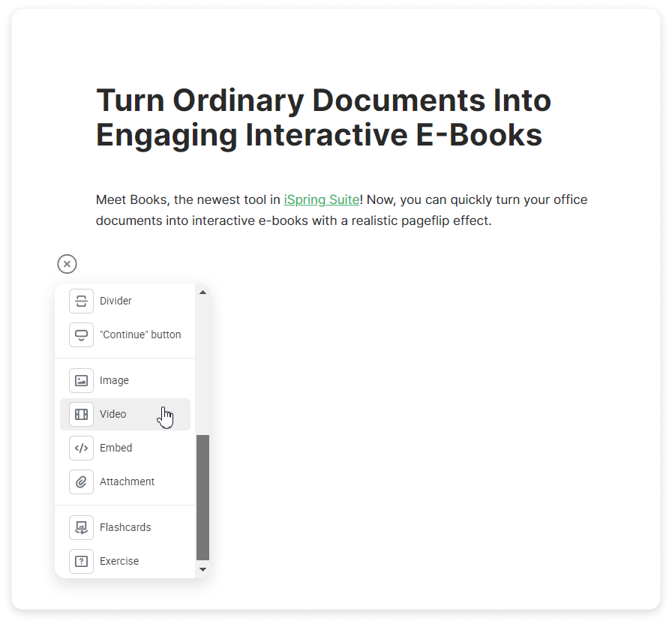
Task: Click the Exercise question mark icon
Action: (x=81, y=561)
